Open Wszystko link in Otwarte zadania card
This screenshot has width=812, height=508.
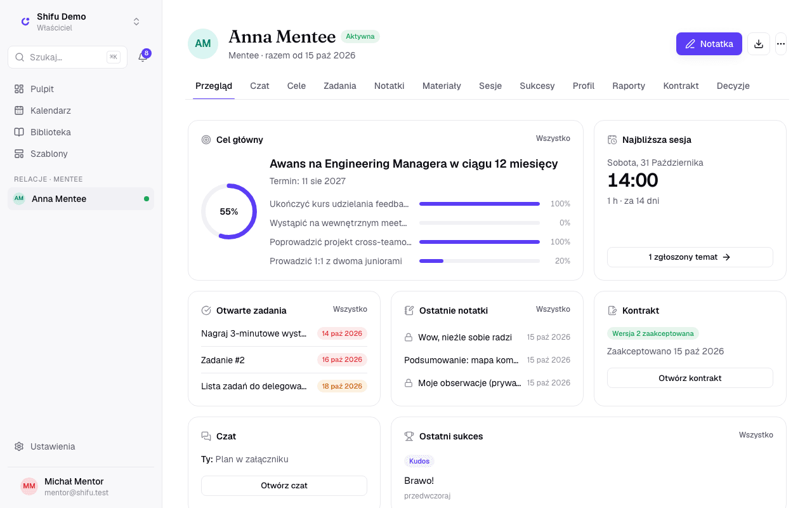[x=350, y=309]
